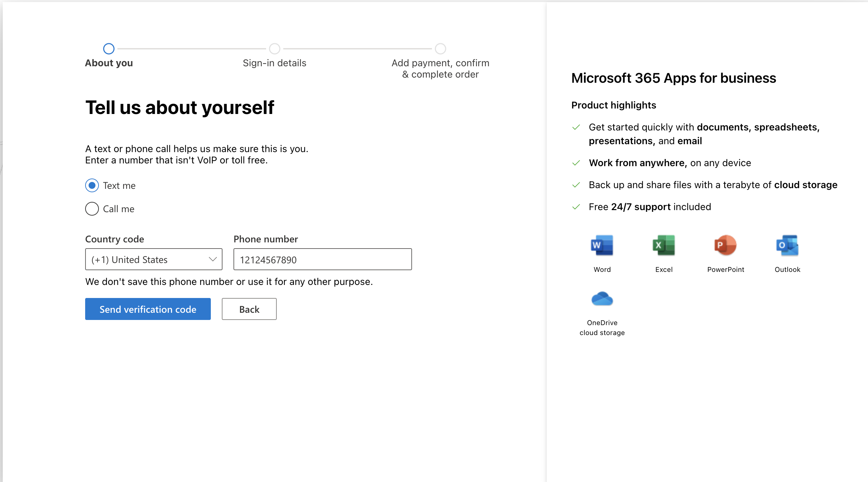Click the chevron arrow in Country code box
The width and height of the screenshot is (868, 482).
[213, 259]
